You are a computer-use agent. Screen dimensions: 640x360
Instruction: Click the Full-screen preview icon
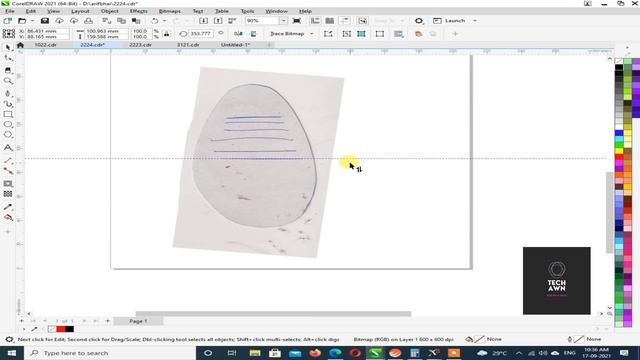[x=297, y=20]
